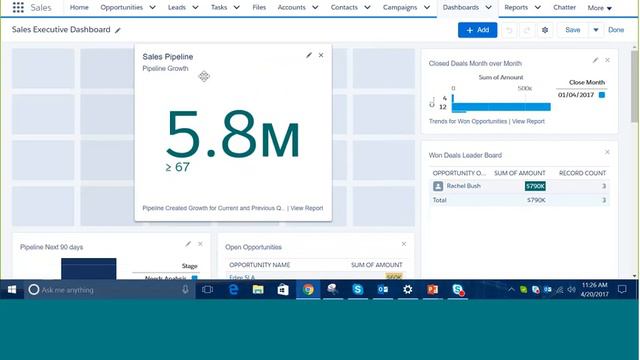Click the $790K highlighted amount cell
640x360 pixels.
(535, 186)
